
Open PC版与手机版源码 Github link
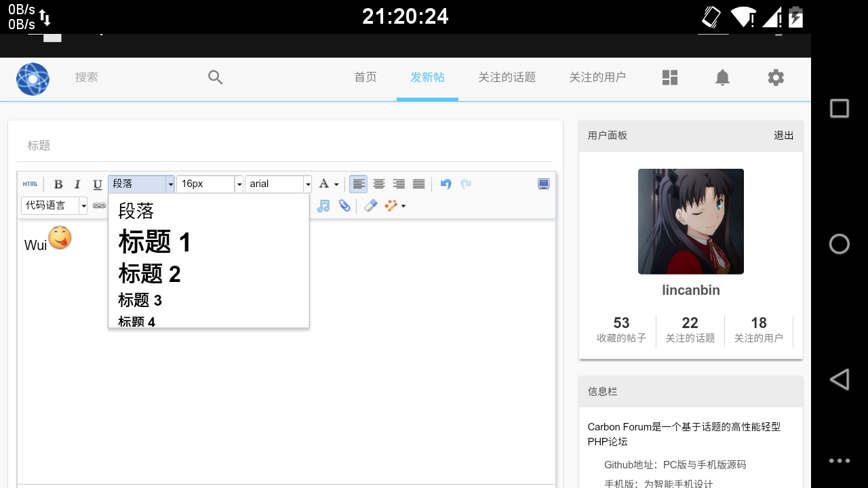click(x=705, y=465)
